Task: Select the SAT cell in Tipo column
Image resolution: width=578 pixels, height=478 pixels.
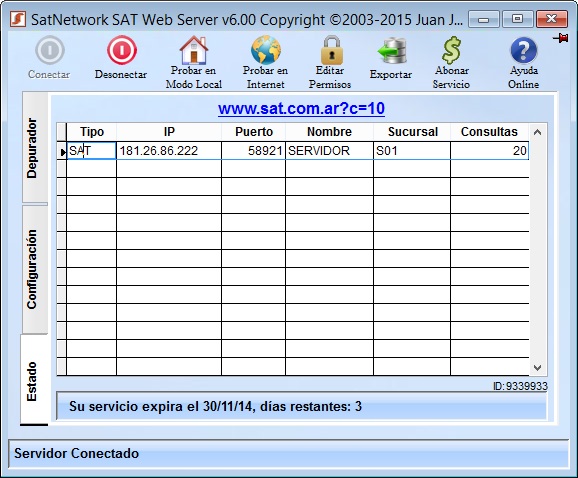Action: point(91,151)
